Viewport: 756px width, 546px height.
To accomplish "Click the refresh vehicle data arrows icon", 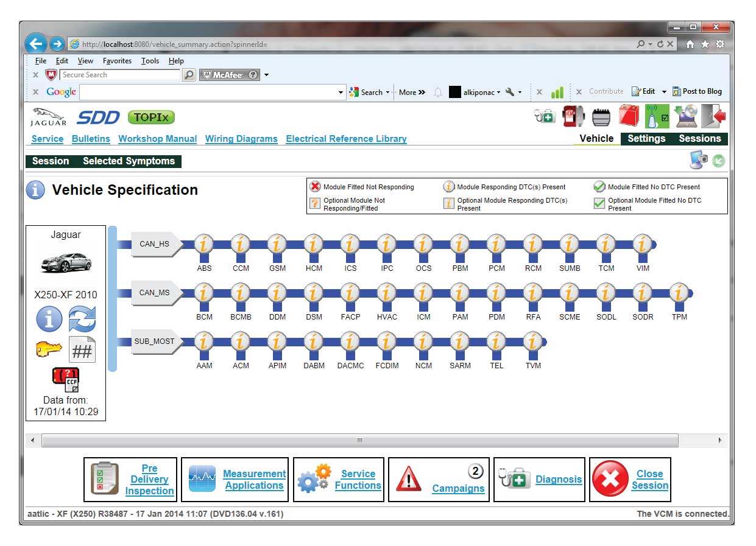I will pyautogui.click(x=82, y=319).
